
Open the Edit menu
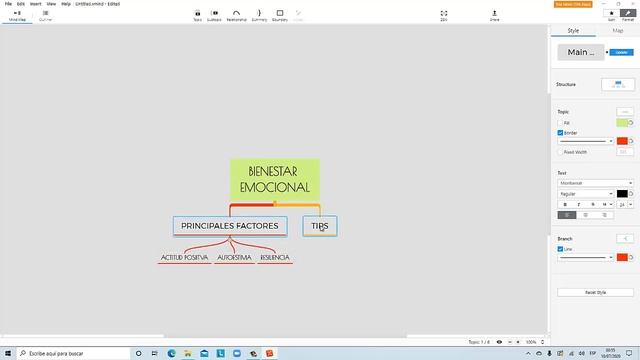coord(21,4)
